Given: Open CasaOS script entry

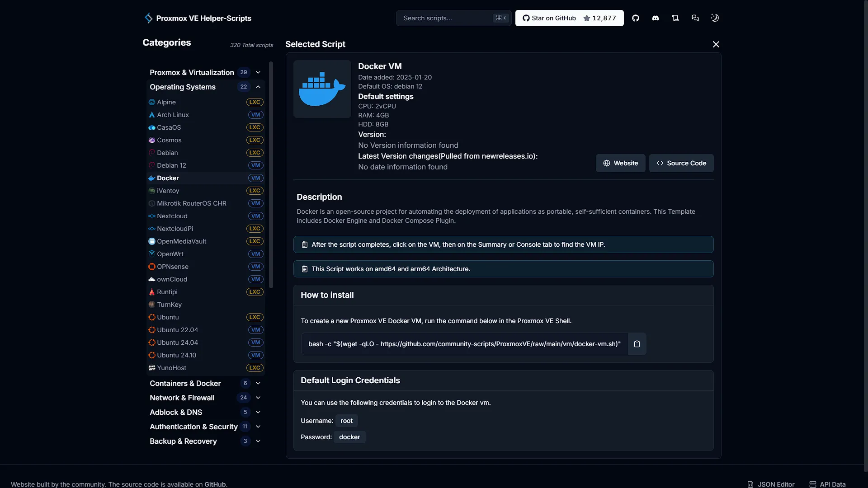Looking at the screenshot, I should (x=206, y=127).
